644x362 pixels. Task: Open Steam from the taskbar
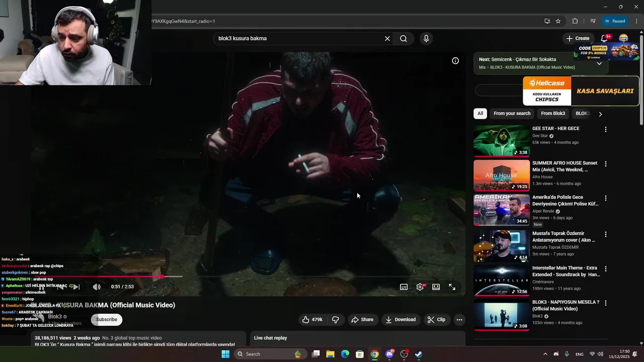419,354
